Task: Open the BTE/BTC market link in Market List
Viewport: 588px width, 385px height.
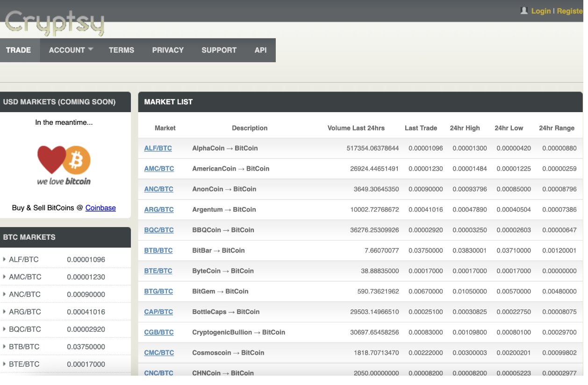Action: pyautogui.click(x=158, y=271)
